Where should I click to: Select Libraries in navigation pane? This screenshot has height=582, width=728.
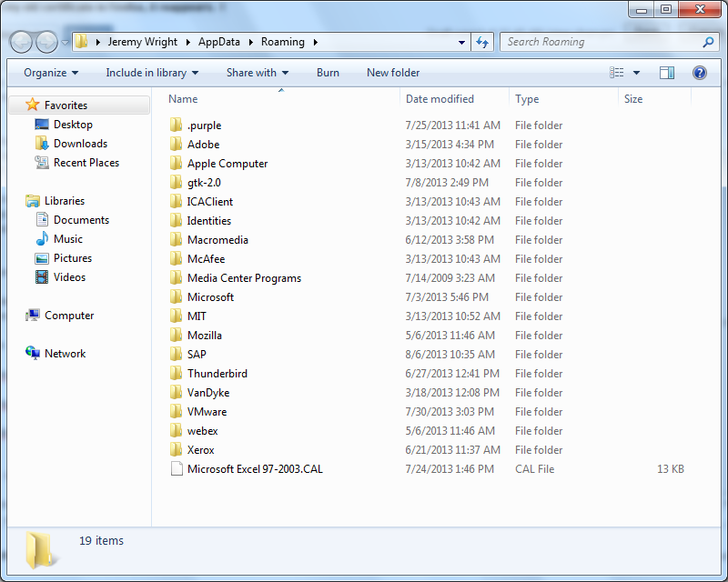pos(65,201)
